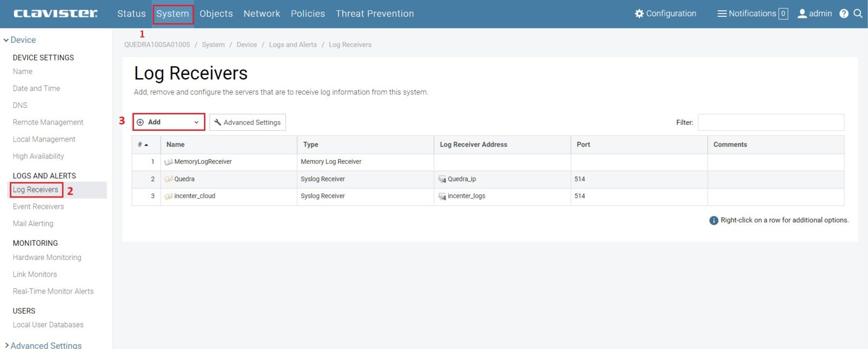Go to Logs and Alerts breadcrumb

[292, 45]
